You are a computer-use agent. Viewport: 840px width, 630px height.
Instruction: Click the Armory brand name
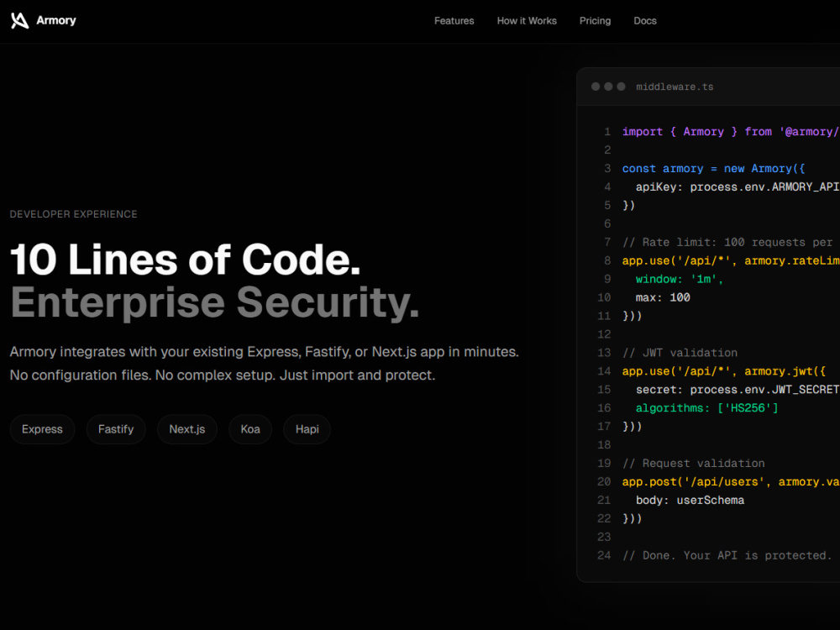(x=56, y=20)
